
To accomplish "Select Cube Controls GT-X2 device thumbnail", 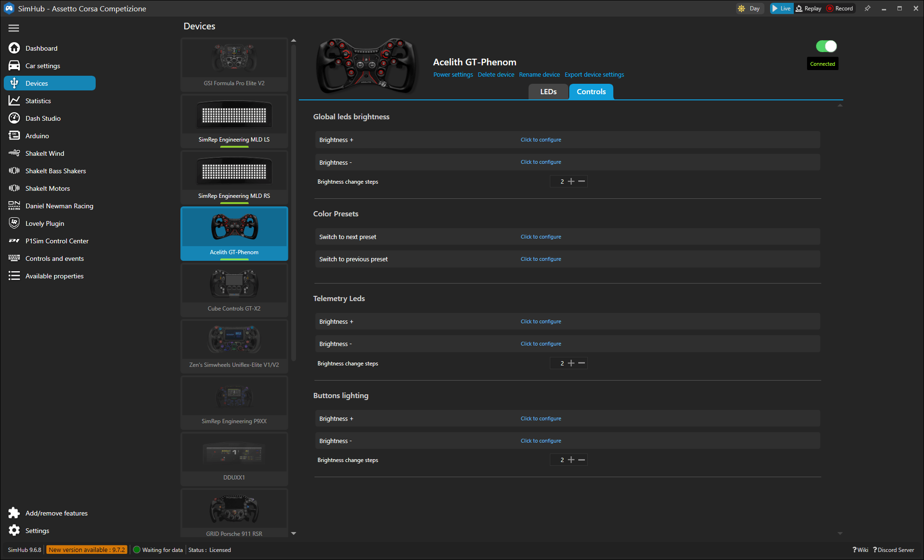I will click(234, 284).
